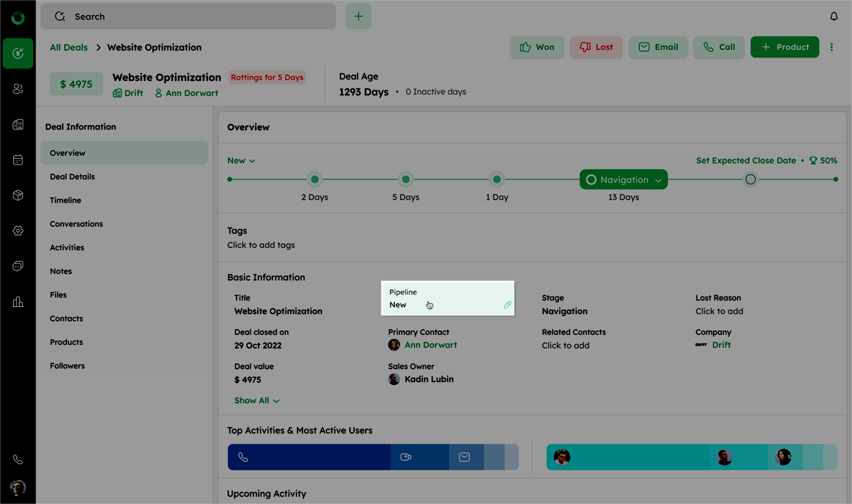The height and width of the screenshot is (504, 852).
Task: Click the phone icon at sidebar bottom
Action: (18, 459)
